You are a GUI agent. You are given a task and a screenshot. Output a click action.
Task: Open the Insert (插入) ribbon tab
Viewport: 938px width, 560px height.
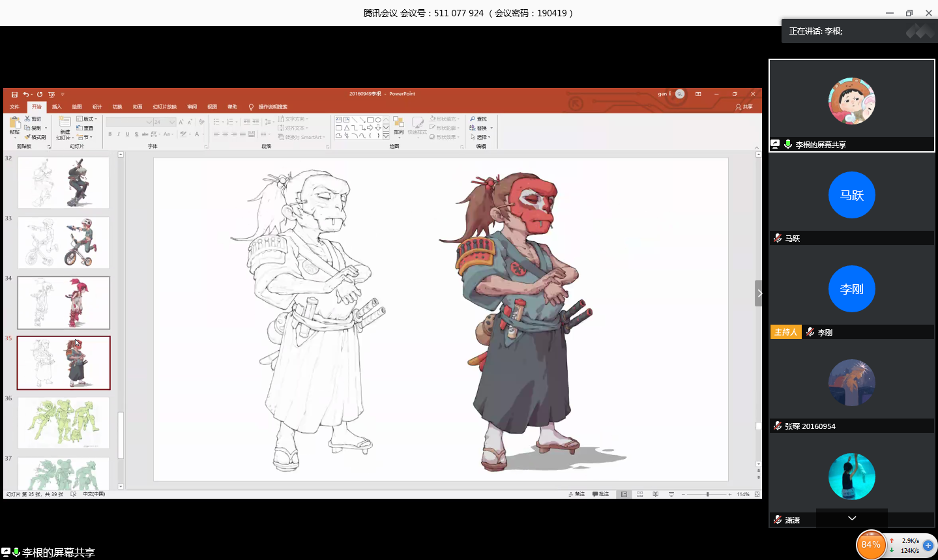pos(57,107)
